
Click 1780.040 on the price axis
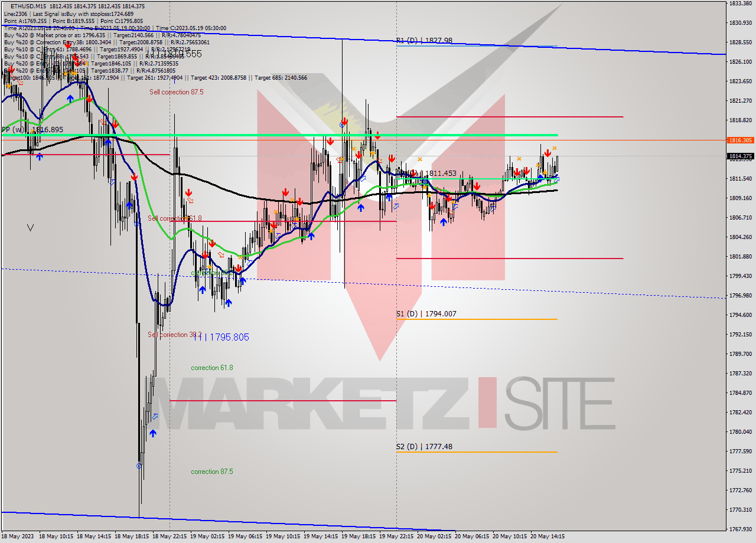[x=740, y=431]
